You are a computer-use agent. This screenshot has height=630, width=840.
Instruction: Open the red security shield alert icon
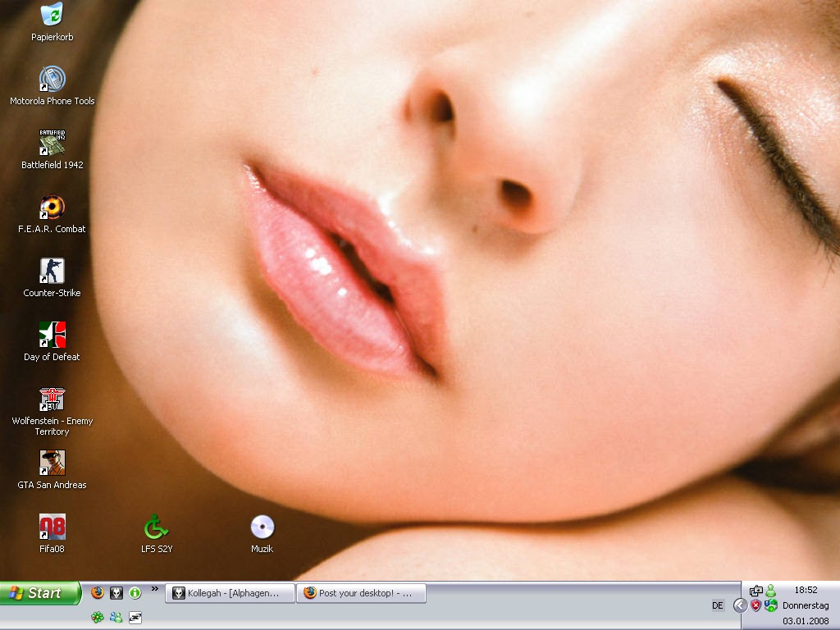(x=756, y=605)
